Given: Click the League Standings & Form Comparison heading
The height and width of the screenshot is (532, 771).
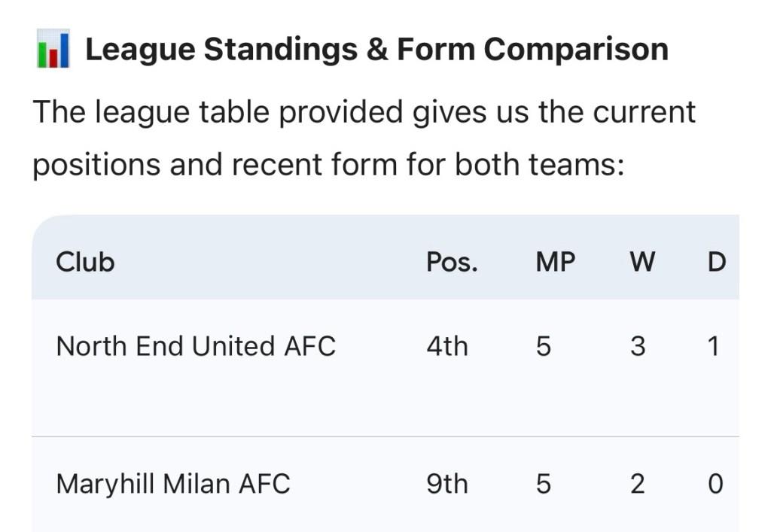Looking at the screenshot, I should tap(376, 50).
